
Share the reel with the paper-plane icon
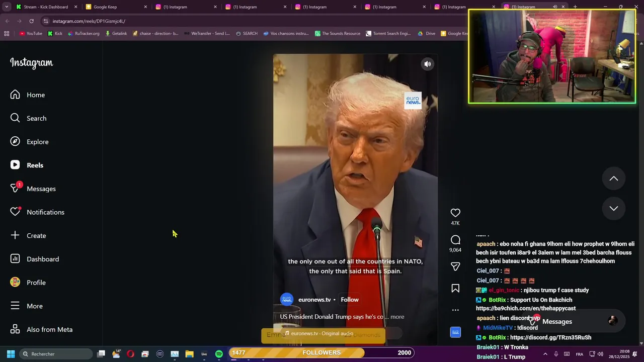[x=455, y=266]
